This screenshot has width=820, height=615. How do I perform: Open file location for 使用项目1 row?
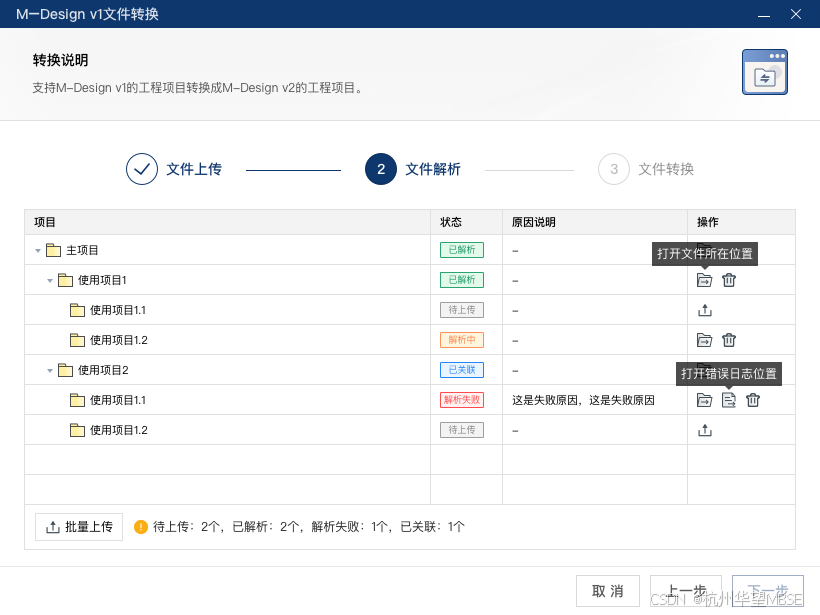(x=704, y=280)
